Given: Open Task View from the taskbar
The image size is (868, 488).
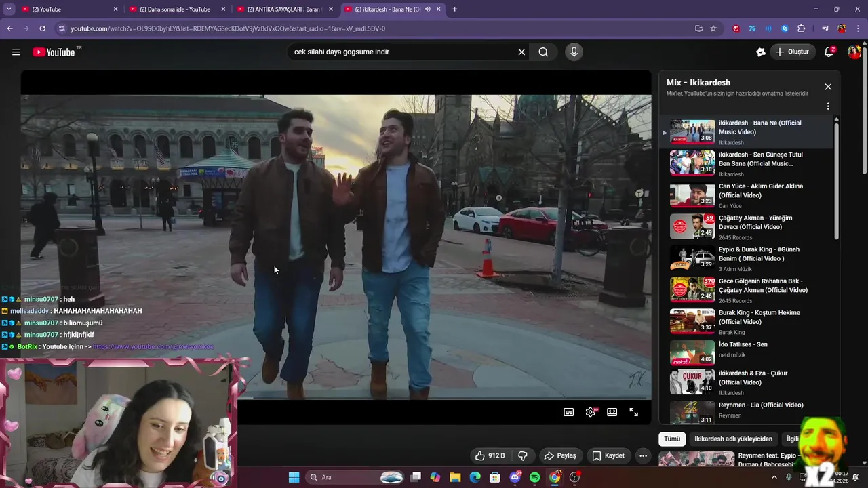Looking at the screenshot, I should click(x=416, y=477).
